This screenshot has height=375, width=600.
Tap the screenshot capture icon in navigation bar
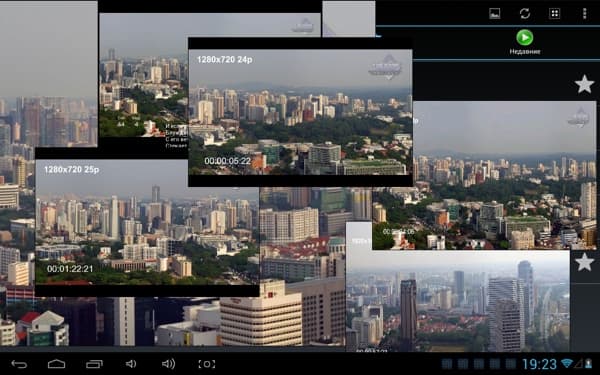tap(207, 364)
